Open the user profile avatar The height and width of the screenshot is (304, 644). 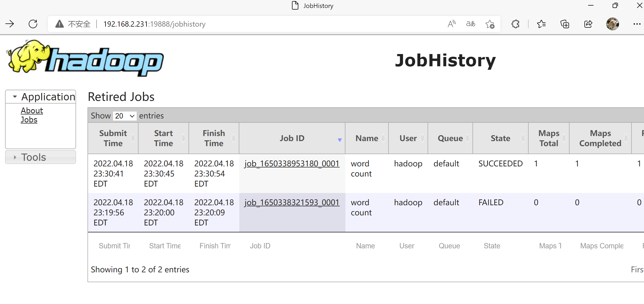(x=612, y=24)
